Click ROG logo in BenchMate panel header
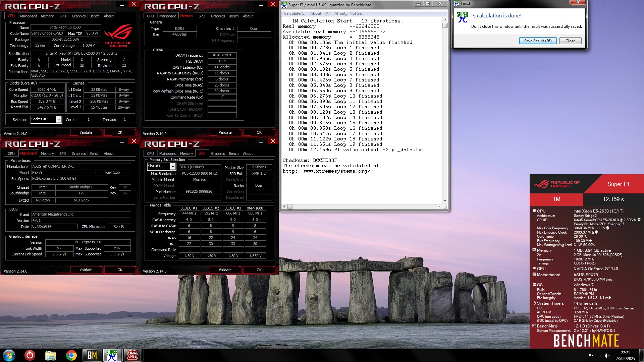This screenshot has height=362, width=644. tap(556, 184)
